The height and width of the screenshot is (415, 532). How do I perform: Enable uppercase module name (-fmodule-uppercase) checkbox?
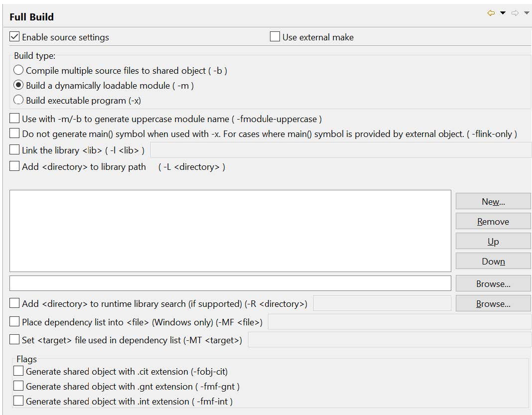[14, 119]
